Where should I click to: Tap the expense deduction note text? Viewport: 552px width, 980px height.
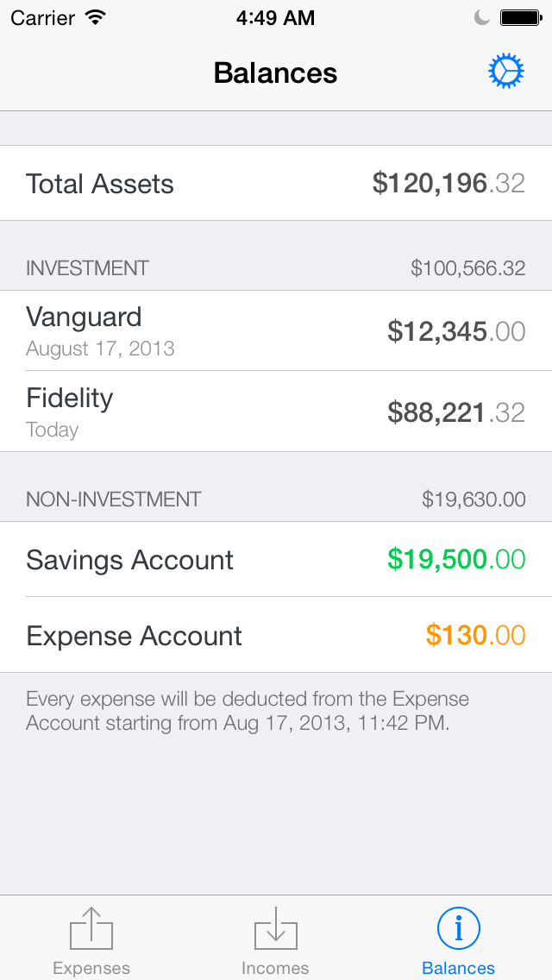tap(247, 711)
